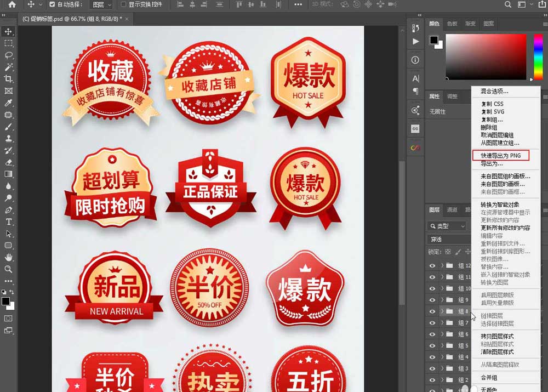Image resolution: width=548 pixels, height=392 pixels.
Task: Select the Blur tool droplet icon
Action: (x=8, y=186)
